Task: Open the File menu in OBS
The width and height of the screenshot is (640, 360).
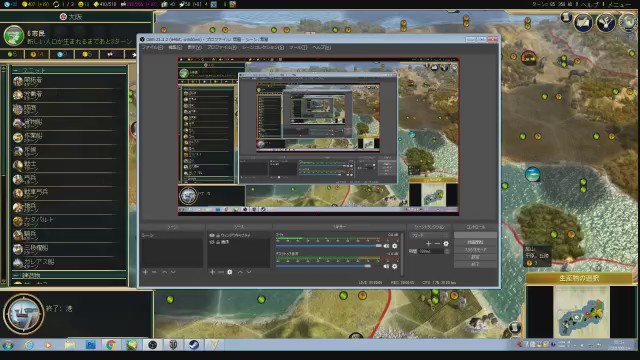Action: [152, 48]
